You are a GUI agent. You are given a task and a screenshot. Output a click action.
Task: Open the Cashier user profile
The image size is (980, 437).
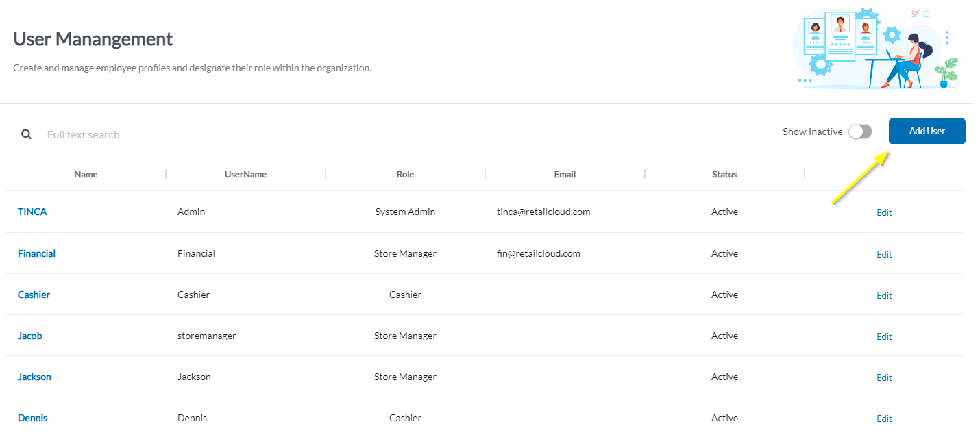click(x=34, y=295)
